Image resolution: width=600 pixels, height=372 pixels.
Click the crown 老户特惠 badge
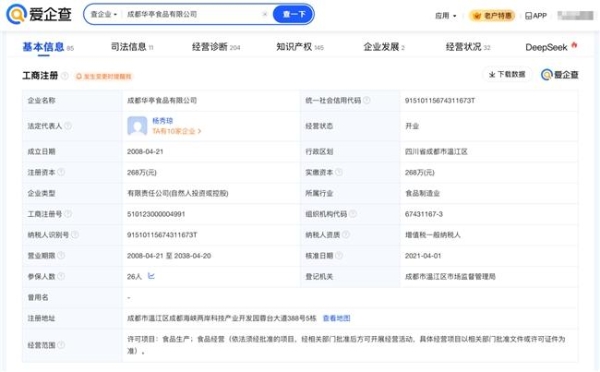click(492, 16)
